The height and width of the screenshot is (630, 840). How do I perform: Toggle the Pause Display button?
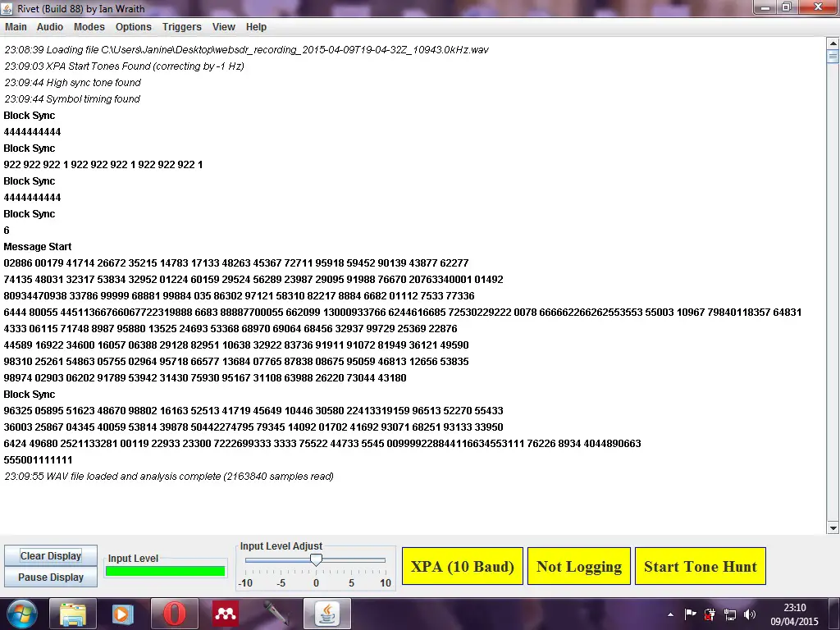[51, 577]
